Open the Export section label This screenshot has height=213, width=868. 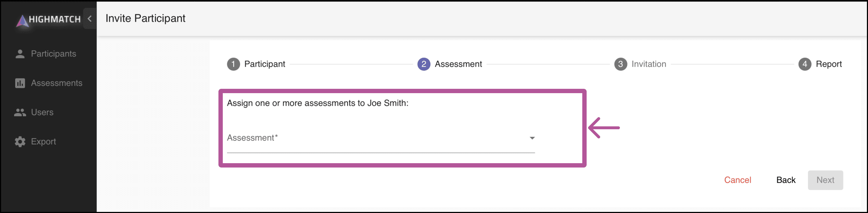tap(43, 142)
